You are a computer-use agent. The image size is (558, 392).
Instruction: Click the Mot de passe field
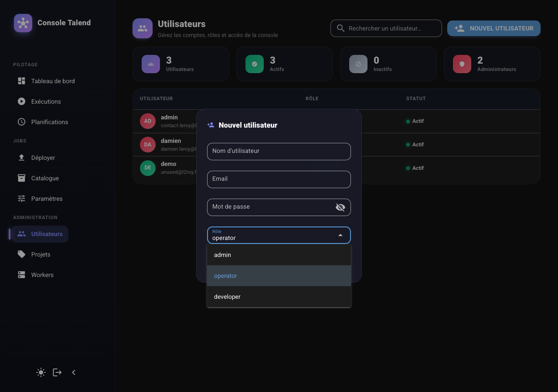point(279,207)
